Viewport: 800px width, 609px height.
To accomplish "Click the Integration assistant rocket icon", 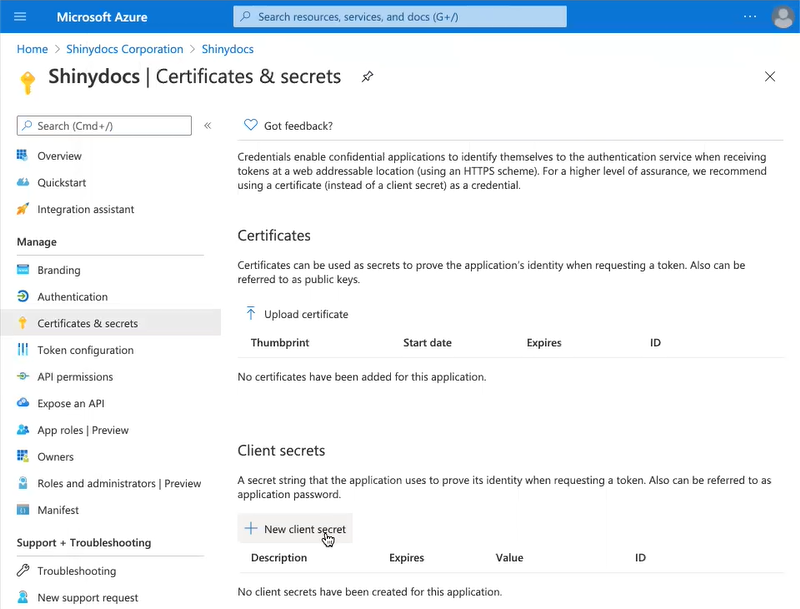I will [x=23, y=210].
